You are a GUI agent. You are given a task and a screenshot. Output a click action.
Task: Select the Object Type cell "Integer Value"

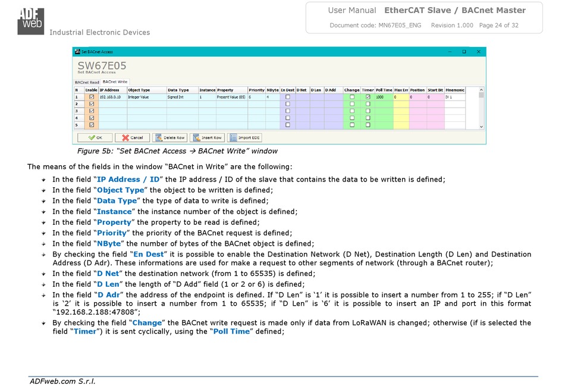point(147,97)
